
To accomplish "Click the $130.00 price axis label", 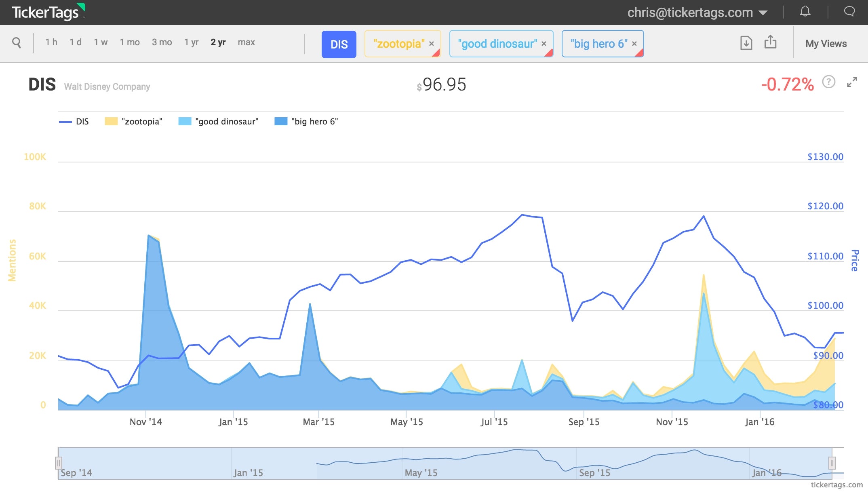I will tap(825, 157).
